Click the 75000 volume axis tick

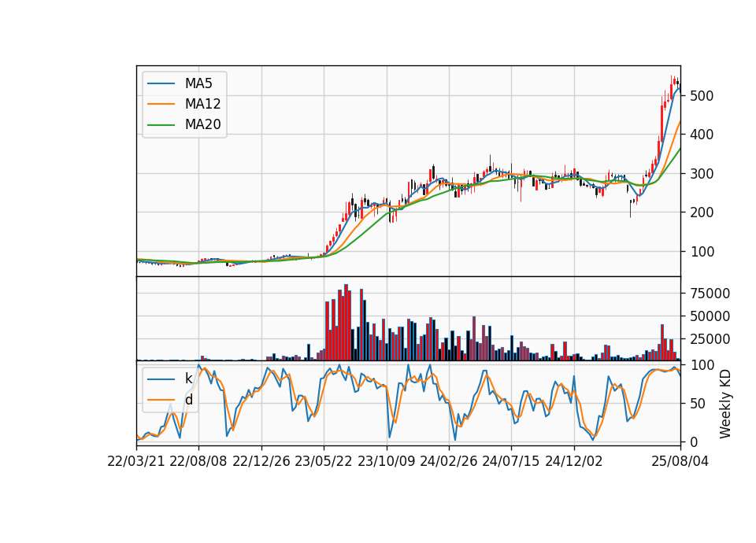pos(710,294)
